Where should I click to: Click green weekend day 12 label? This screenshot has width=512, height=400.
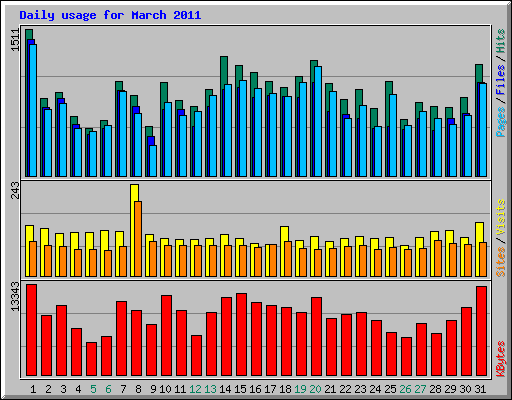[195, 389]
